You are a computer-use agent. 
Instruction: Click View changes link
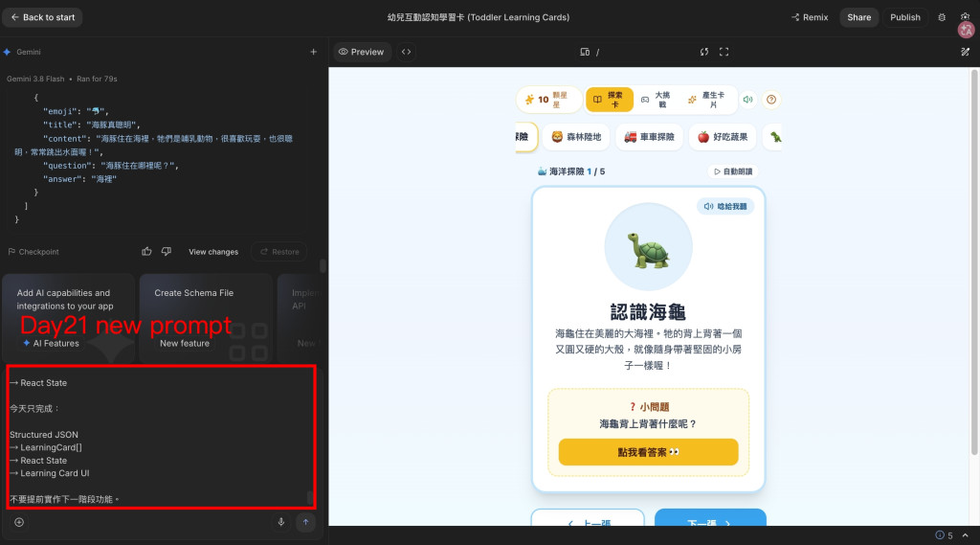pyautogui.click(x=213, y=252)
